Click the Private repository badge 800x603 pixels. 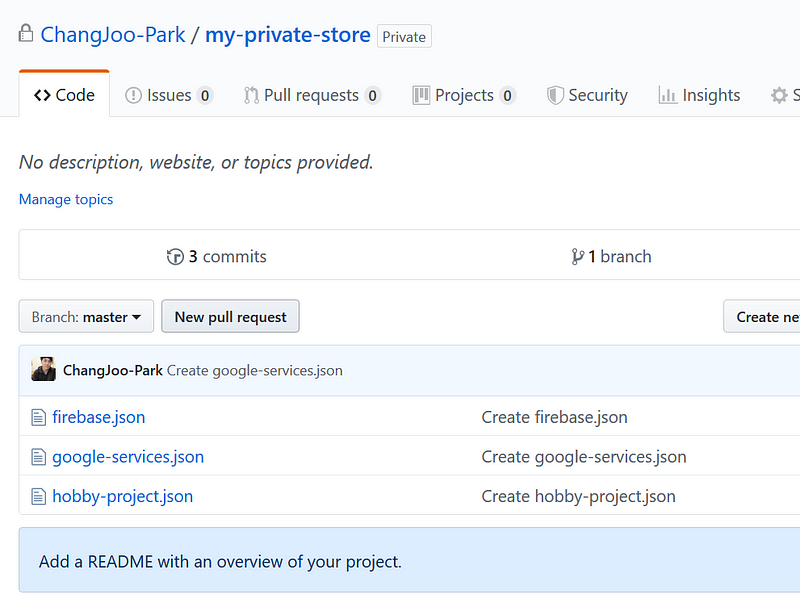403,36
